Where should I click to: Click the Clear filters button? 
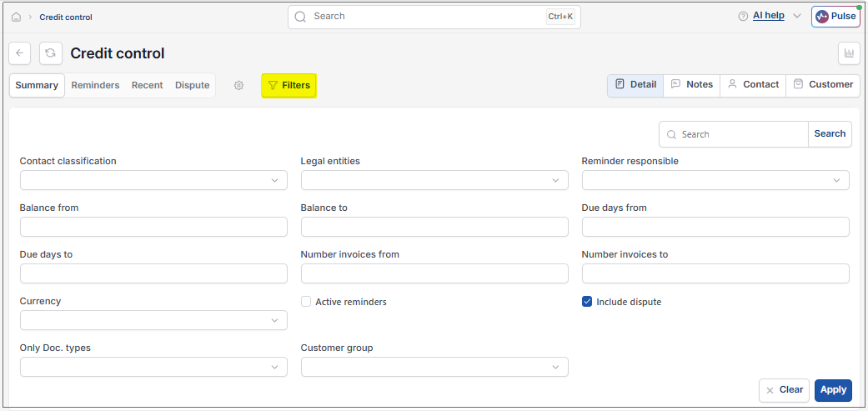pos(784,390)
